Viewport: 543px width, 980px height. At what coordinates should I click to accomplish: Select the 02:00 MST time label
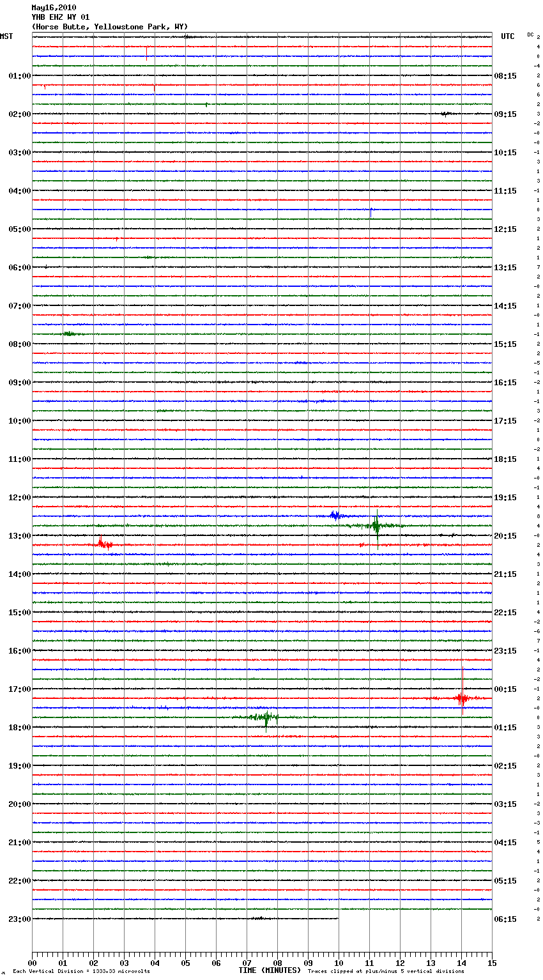pos(20,114)
